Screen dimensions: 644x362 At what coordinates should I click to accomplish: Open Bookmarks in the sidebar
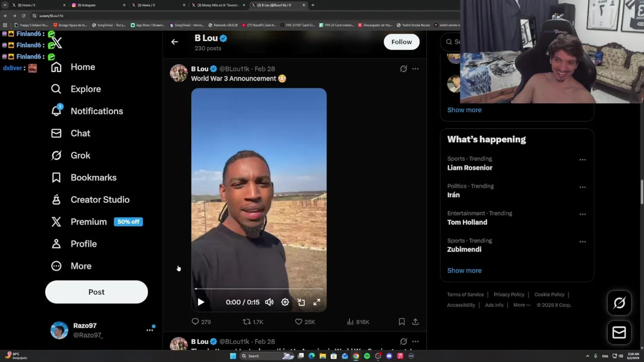pyautogui.click(x=84, y=177)
